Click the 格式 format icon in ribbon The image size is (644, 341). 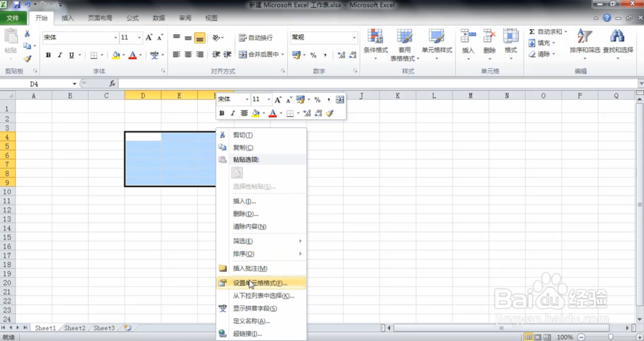tap(511, 37)
